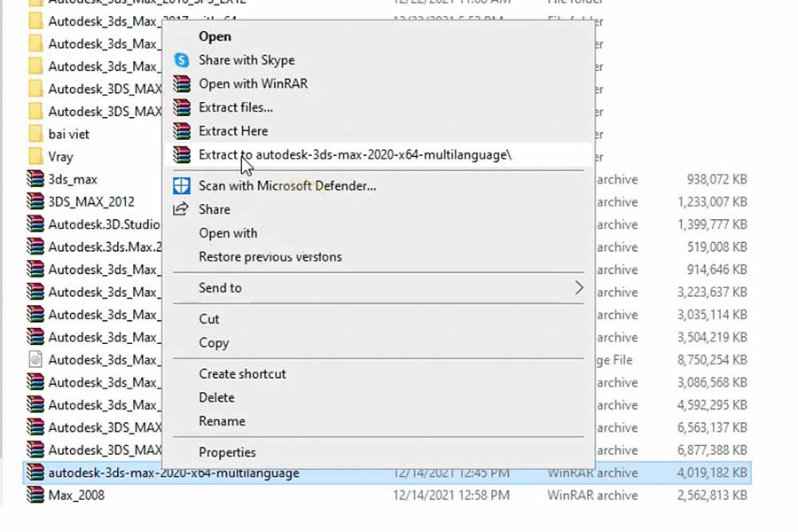Click the 6,877,388 KB size value
798x532 pixels.
pos(712,450)
